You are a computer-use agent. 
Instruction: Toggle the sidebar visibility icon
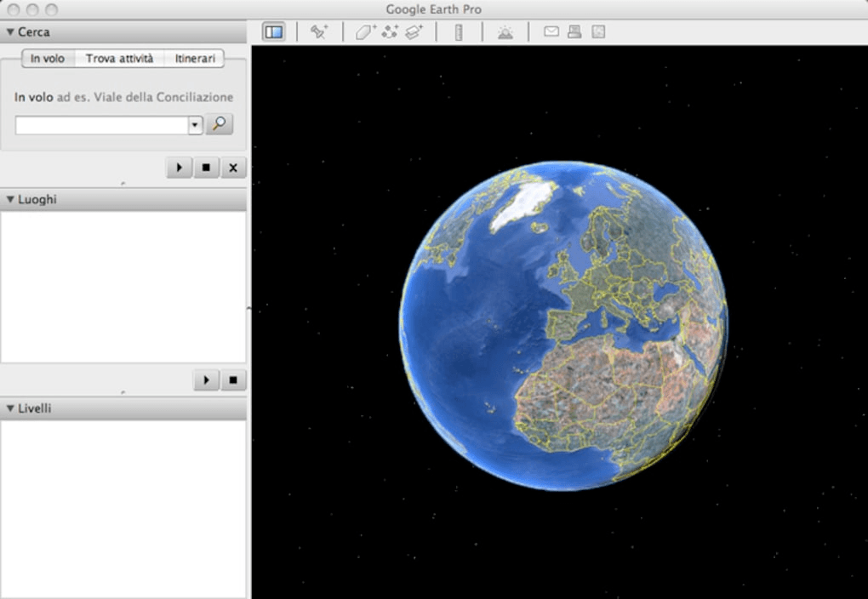(x=272, y=32)
